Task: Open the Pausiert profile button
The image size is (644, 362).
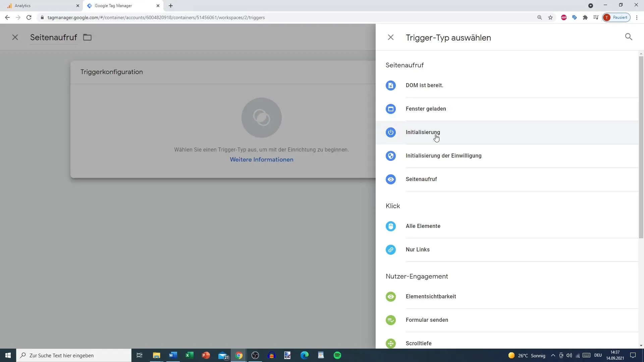Action: [616, 17]
